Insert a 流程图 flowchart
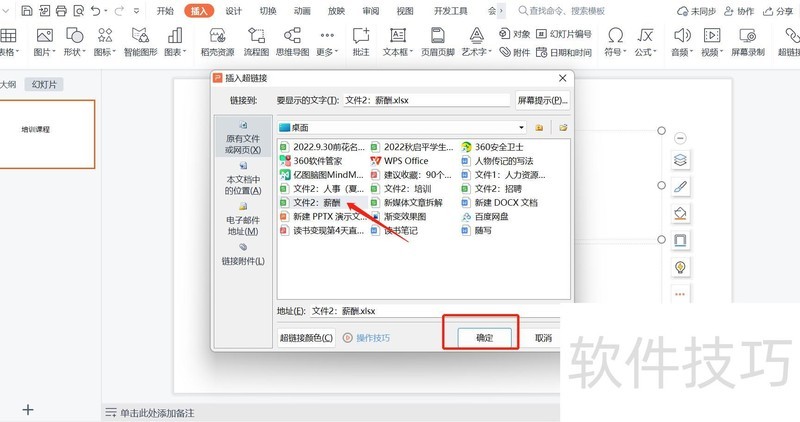800x422 pixels. (x=256, y=42)
